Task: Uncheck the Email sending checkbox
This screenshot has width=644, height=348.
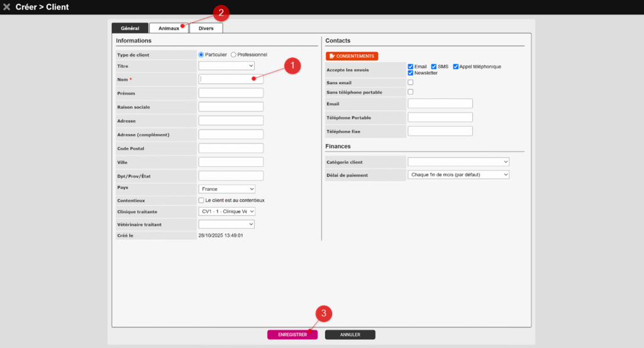Action: (x=411, y=66)
